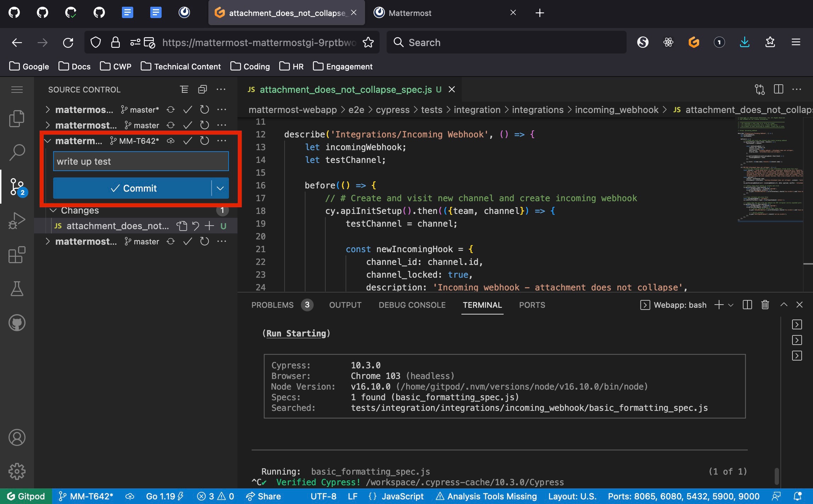Open the Manage gear settings

click(x=17, y=471)
